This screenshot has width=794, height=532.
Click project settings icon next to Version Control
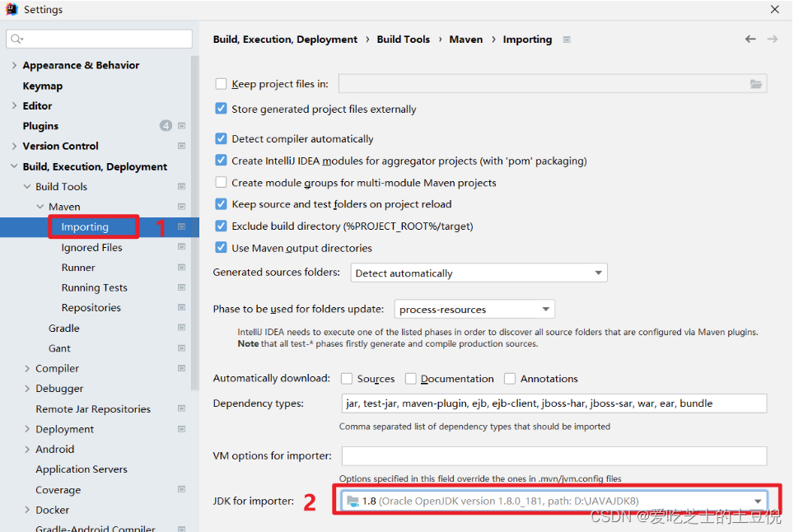pyautogui.click(x=181, y=146)
